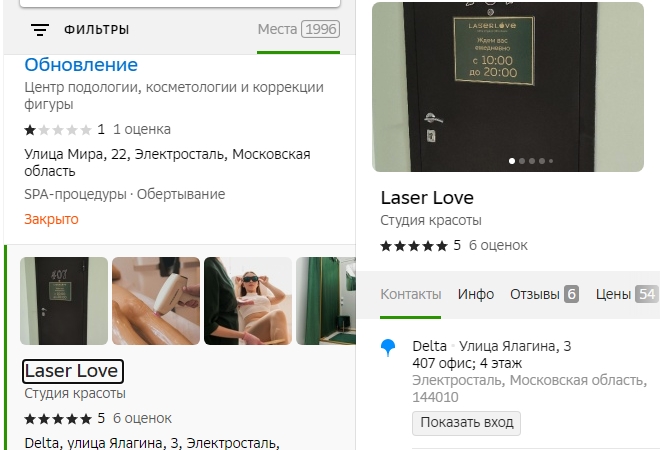Open the Обновление listing title

pos(81,65)
